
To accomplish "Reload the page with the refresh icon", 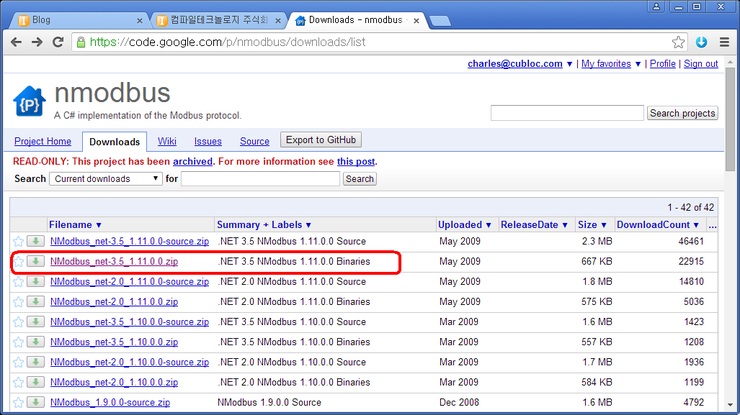I will 59,42.
